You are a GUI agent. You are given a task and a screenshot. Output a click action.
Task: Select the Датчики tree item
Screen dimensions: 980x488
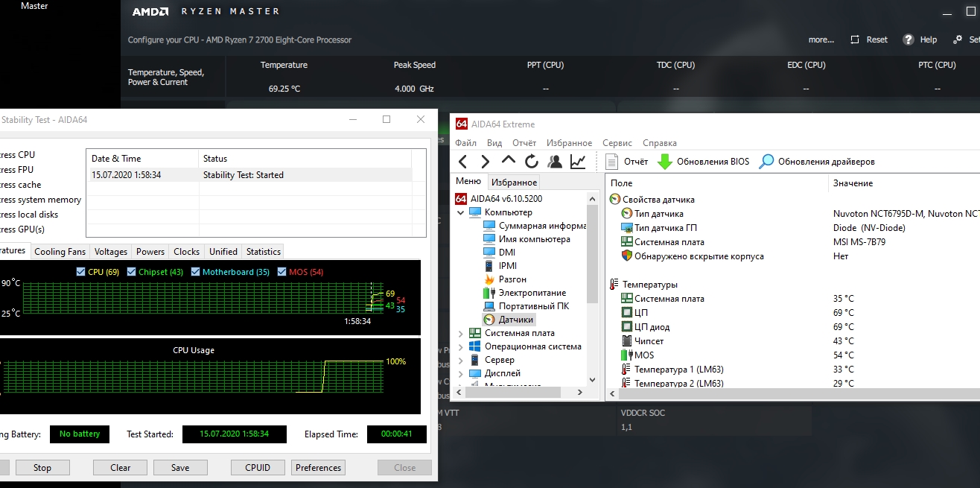(x=509, y=320)
